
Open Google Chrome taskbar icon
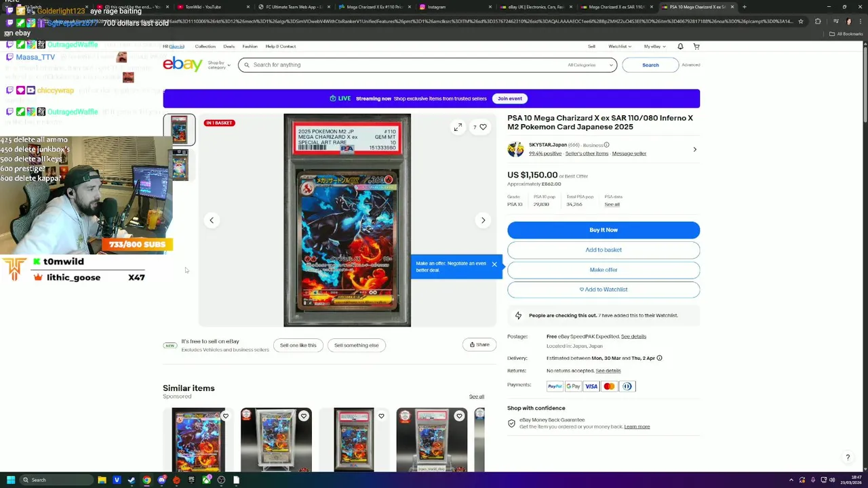(146, 480)
